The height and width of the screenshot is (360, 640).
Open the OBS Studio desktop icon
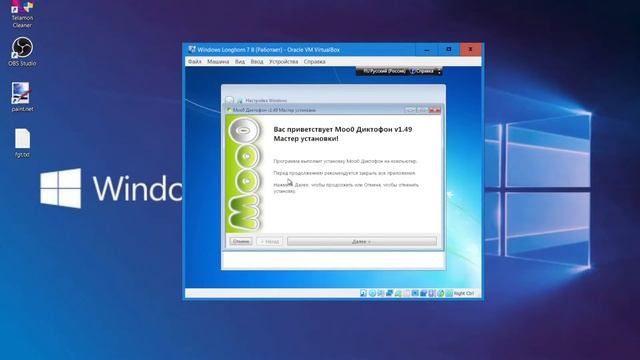pyautogui.click(x=22, y=51)
